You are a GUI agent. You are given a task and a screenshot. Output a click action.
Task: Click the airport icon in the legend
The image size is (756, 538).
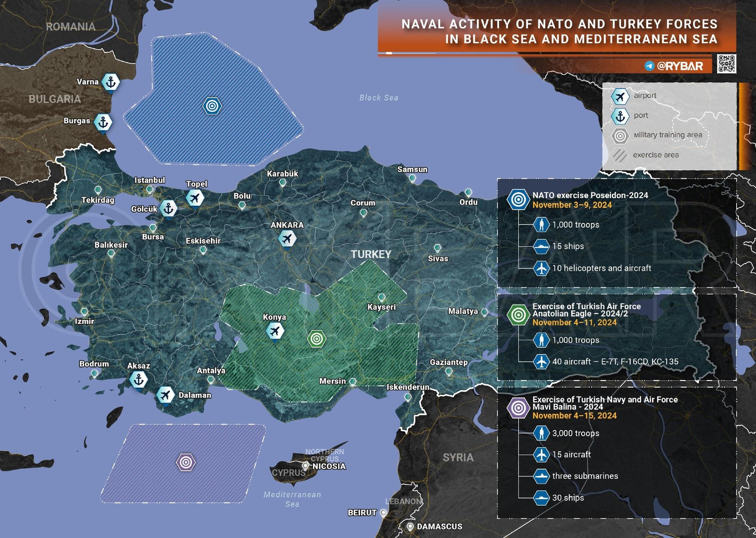pyautogui.click(x=620, y=96)
